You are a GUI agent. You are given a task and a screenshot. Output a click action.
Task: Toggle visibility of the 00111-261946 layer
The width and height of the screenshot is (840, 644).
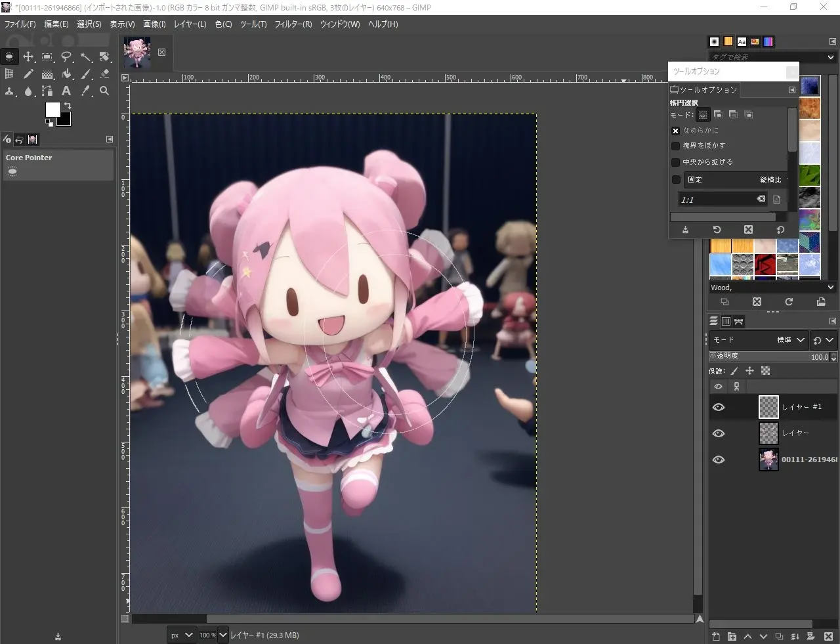[x=719, y=460]
